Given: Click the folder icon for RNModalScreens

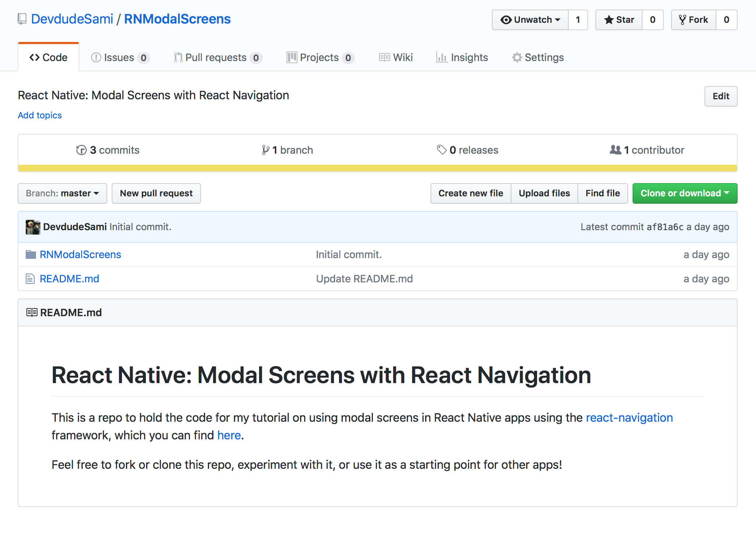Looking at the screenshot, I should click(x=31, y=254).
